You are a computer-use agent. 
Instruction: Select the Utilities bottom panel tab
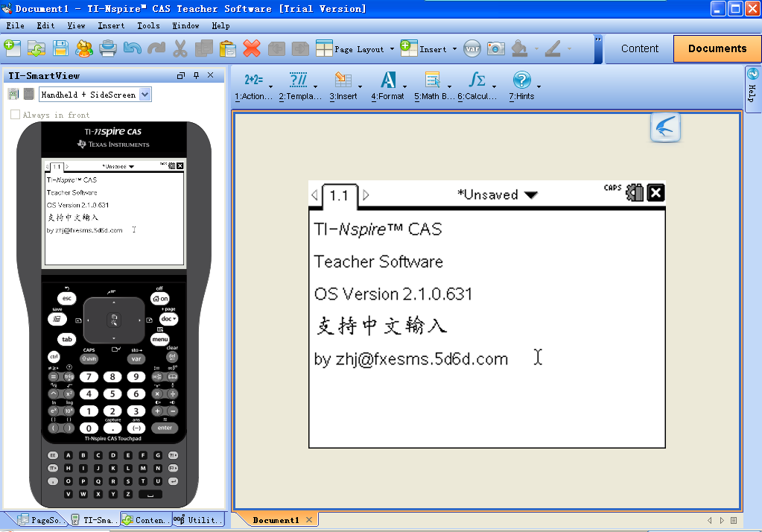[198, 520]
